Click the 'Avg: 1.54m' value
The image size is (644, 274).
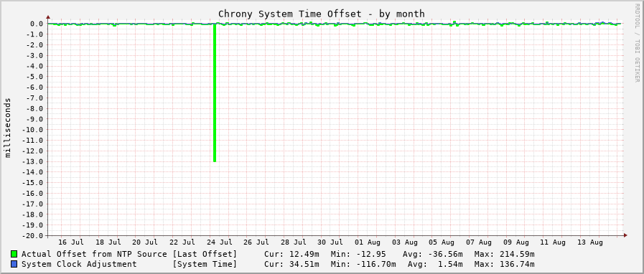(x=435, y=264)
